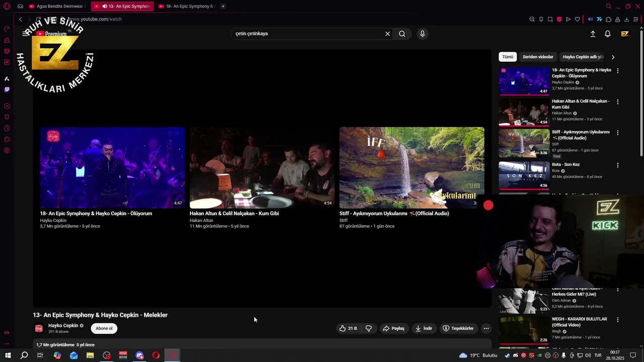
Task: Click the pin icon in address bar
Action: point(541,19)
